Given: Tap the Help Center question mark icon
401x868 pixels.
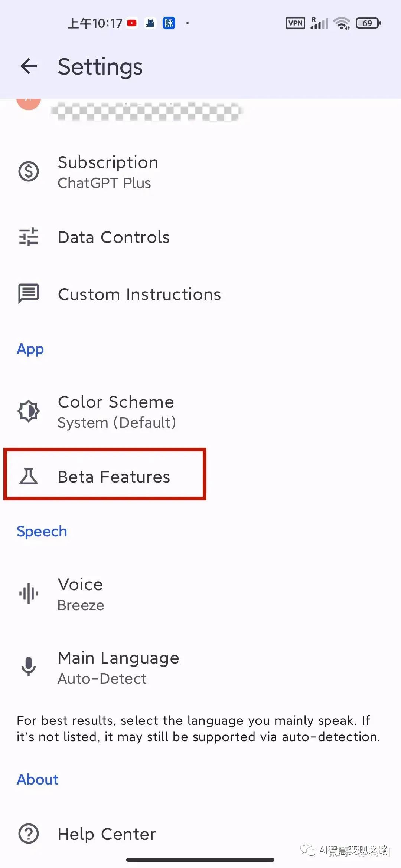Looking at the screenshot, I should coord(29,834).
